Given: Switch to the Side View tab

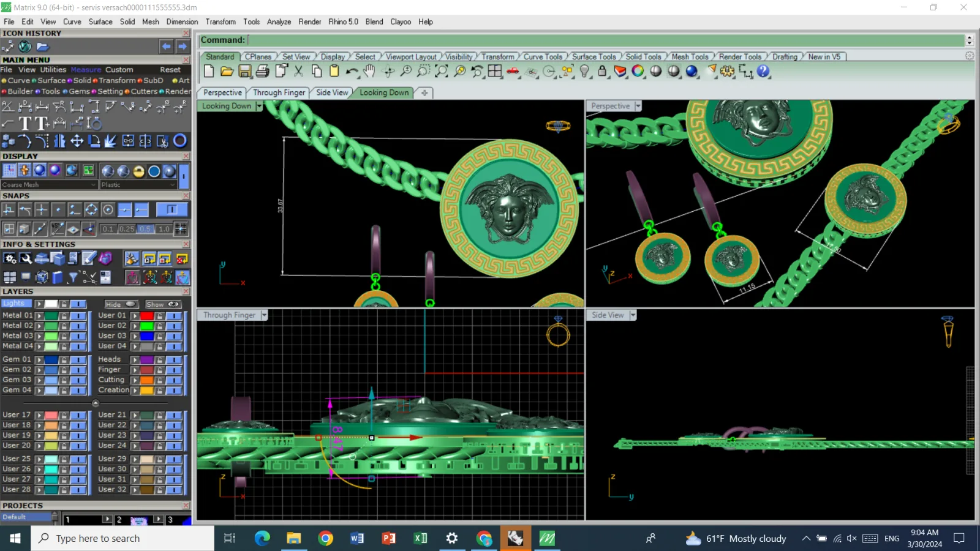Looking at the screenshot, I should pyautogui.click(x=332, y=92).
